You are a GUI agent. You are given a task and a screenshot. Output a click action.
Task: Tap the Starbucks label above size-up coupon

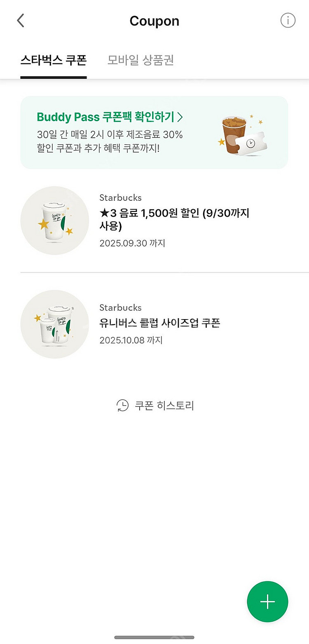[120, 308]
